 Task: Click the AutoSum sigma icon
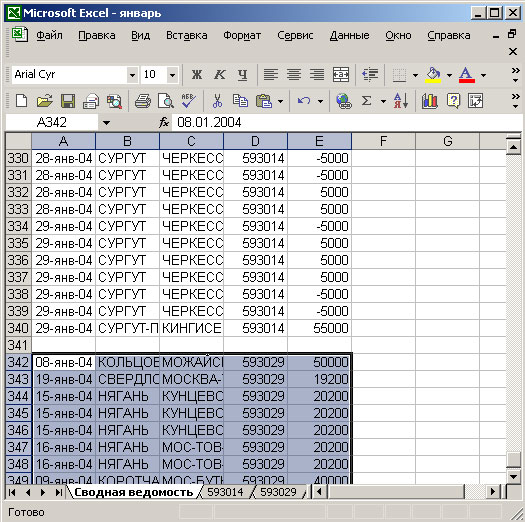pyautogui.click(x=367, y=101)
